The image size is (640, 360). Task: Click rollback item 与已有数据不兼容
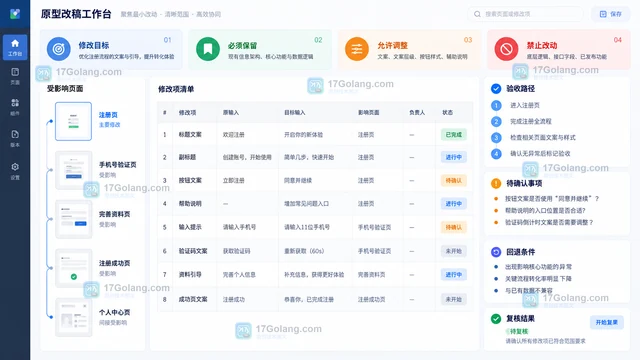click(529, 291)
